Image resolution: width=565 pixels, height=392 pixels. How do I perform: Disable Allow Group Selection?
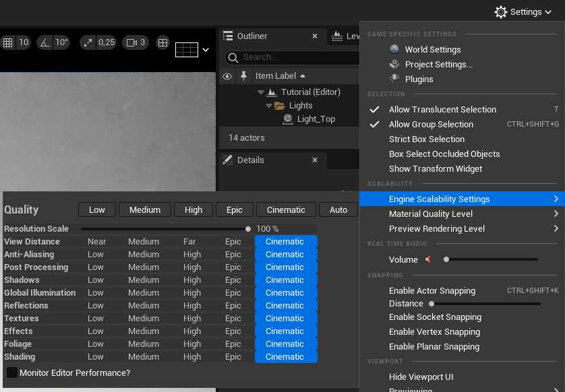(463, 124)
